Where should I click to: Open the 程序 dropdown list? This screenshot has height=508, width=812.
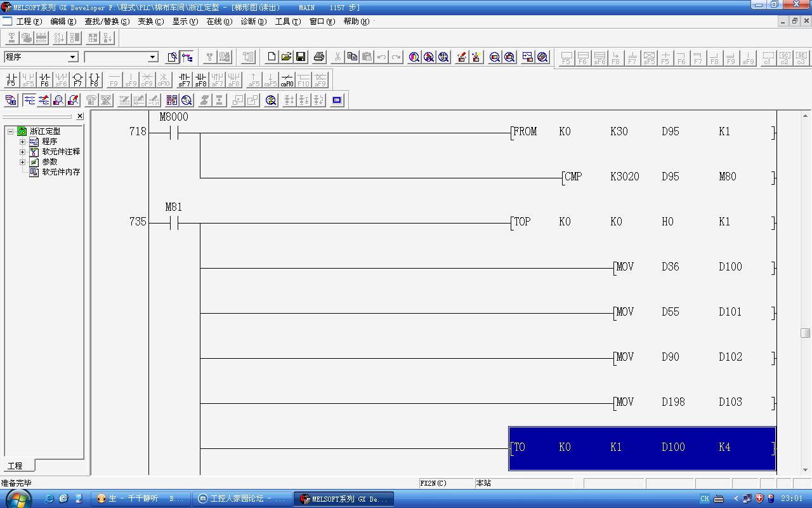(x=72, y=57)
